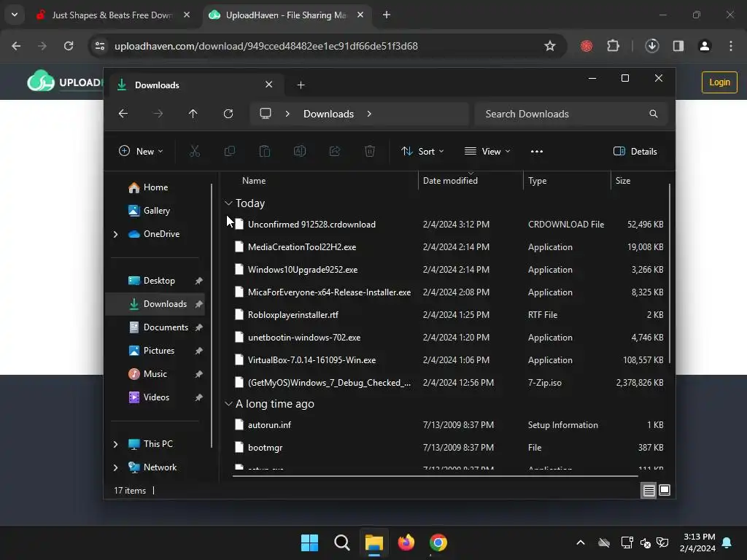Go up one folder with the up arrow
This screenshot has width=747, height=560.
click(x=193, y=114)
